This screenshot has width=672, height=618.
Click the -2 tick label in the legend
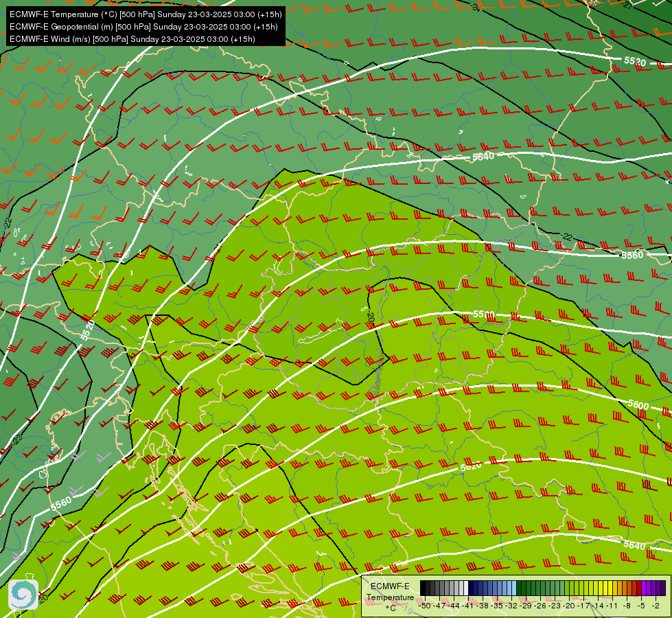pos(656,606)
